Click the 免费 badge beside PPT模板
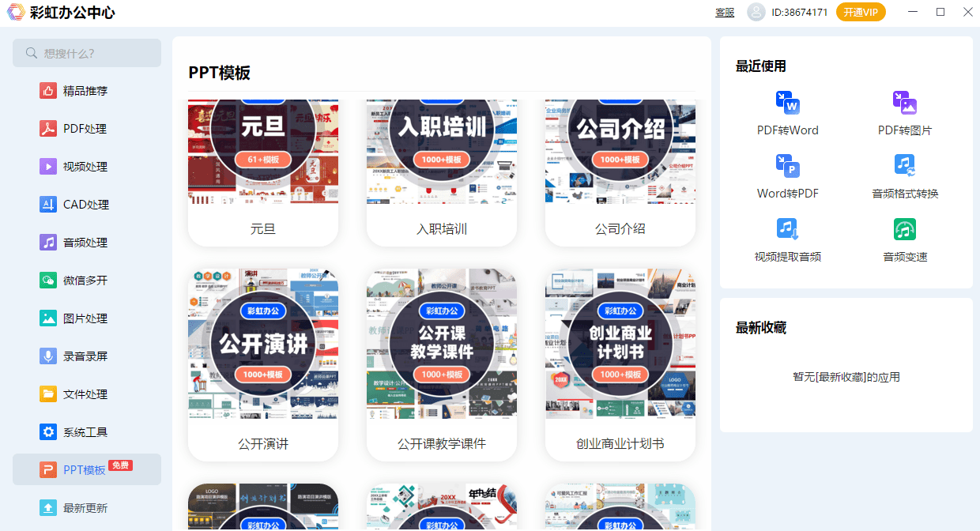 click(120, 465)
